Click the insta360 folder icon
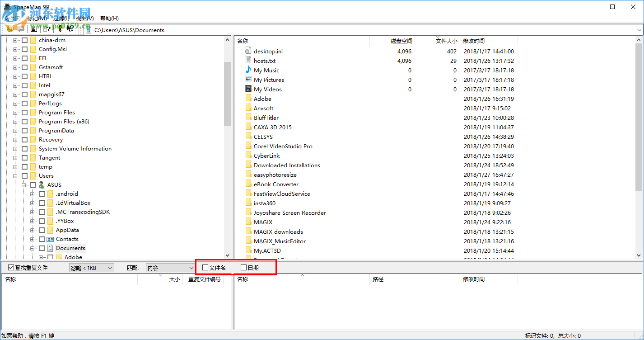Viewport: 644px width, 340px height. click(248, 203)
